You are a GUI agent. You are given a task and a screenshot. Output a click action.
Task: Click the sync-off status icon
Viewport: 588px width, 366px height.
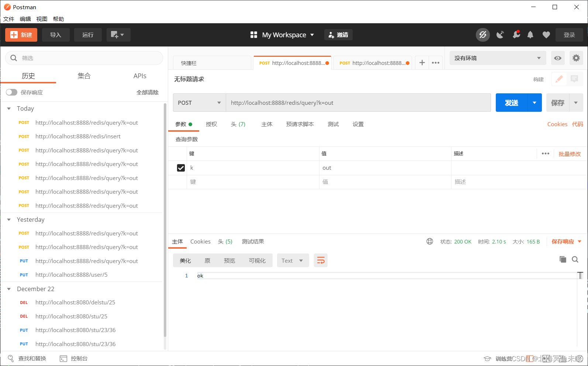482,35
